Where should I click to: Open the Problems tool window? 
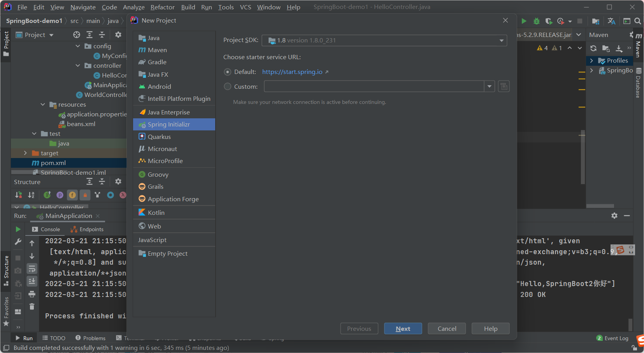90,338
